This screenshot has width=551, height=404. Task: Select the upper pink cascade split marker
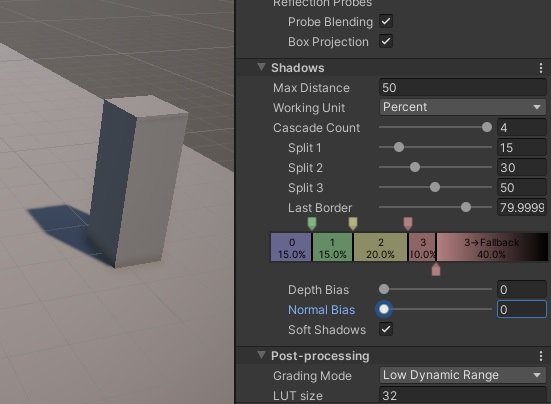(408, 223)
